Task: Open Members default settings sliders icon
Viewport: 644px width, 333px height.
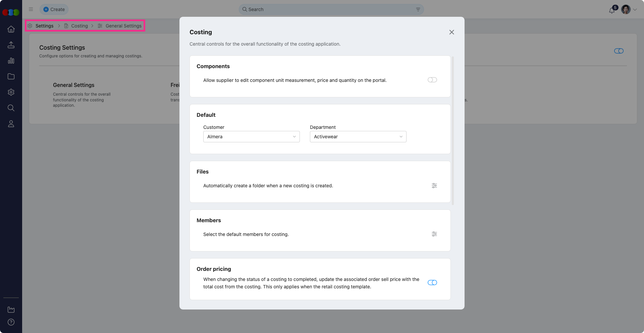Action: tap(434, 234)
